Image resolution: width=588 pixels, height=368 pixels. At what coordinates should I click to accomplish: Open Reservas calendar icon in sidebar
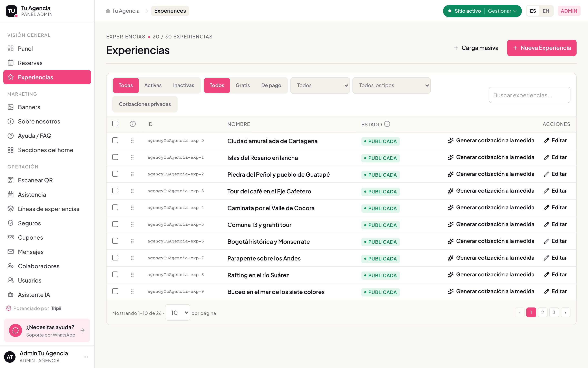pos(10,63)
